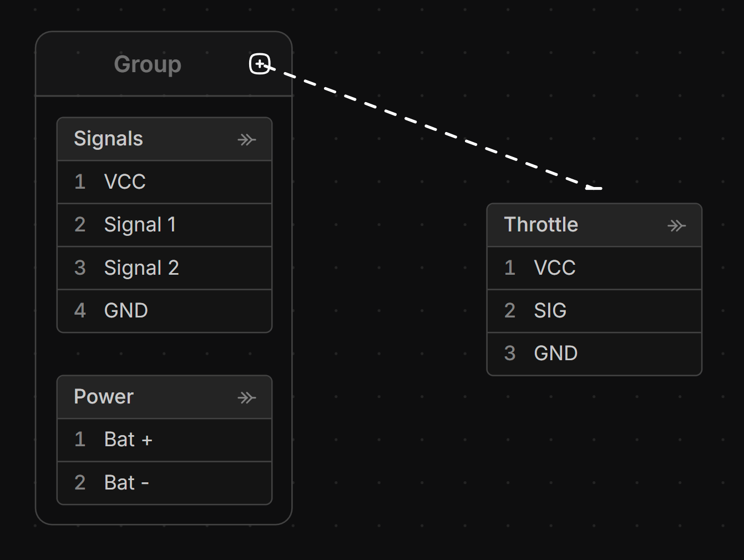
Task: Click the Throttle node arrow icon
Action: click(676, 225)
